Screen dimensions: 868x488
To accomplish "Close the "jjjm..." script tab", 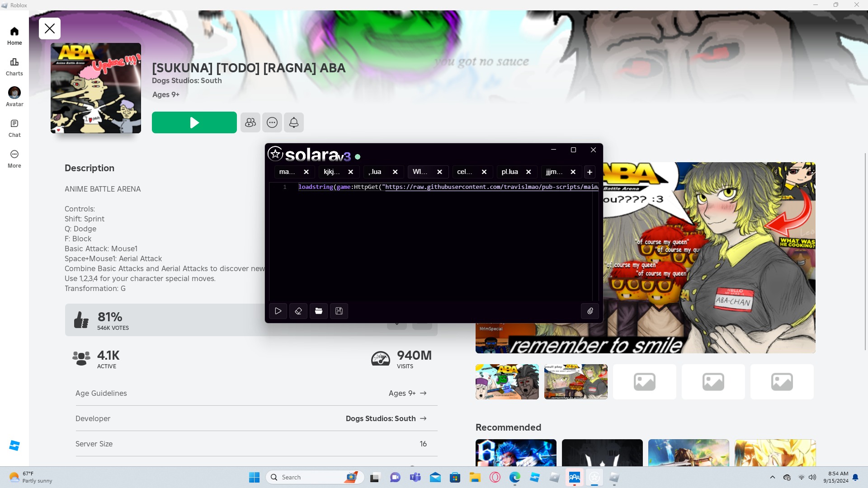I will pos(573,172).
